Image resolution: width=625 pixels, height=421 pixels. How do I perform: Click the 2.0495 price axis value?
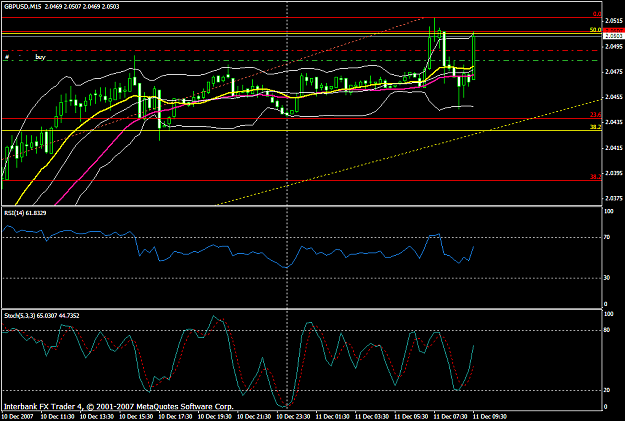coord(613,47)
